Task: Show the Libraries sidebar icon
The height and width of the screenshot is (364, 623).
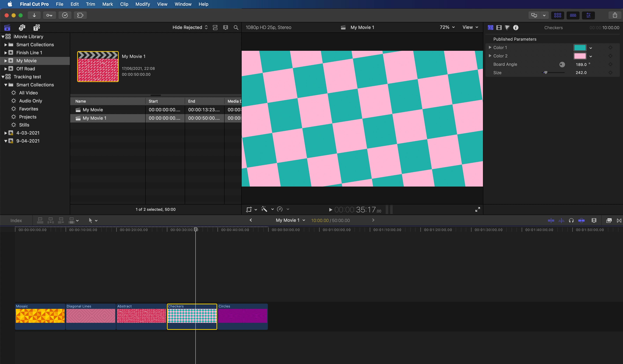Action: click(7, 27)
